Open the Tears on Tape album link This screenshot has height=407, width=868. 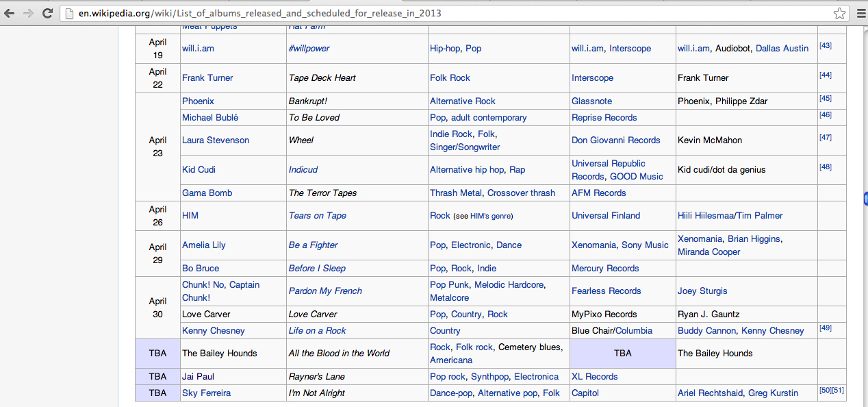pos(318,216)
